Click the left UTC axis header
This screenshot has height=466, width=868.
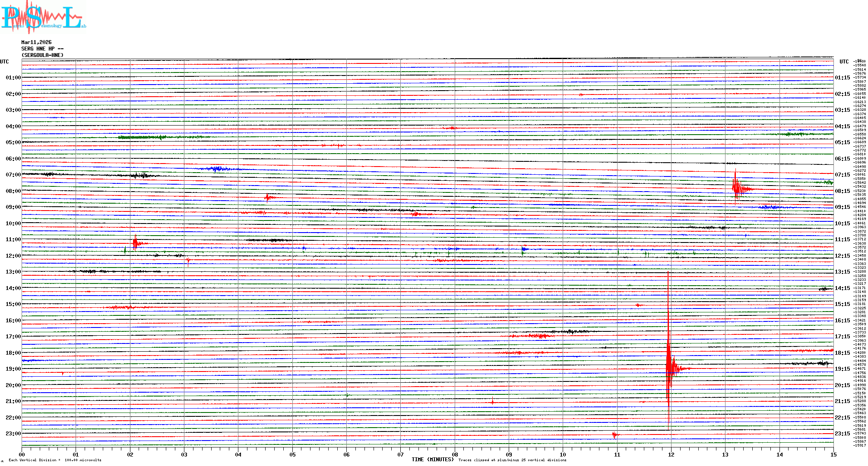tap(4, 62)
